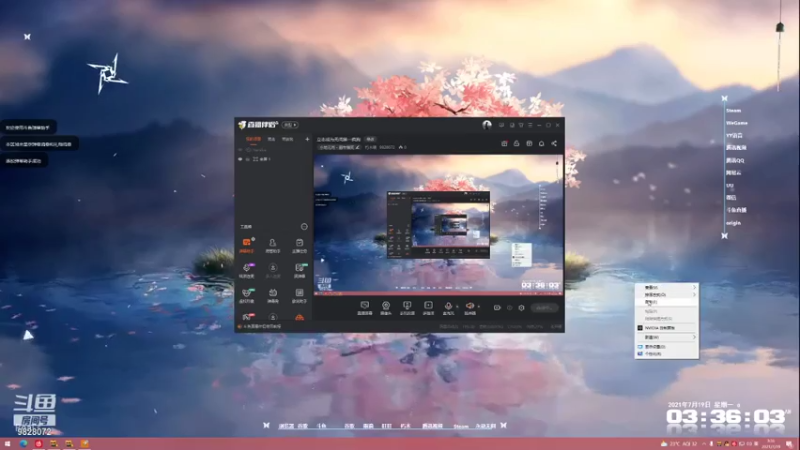
Task: Open the person-shaped tool in toolbox top row
Action: (x=272, y=244)
